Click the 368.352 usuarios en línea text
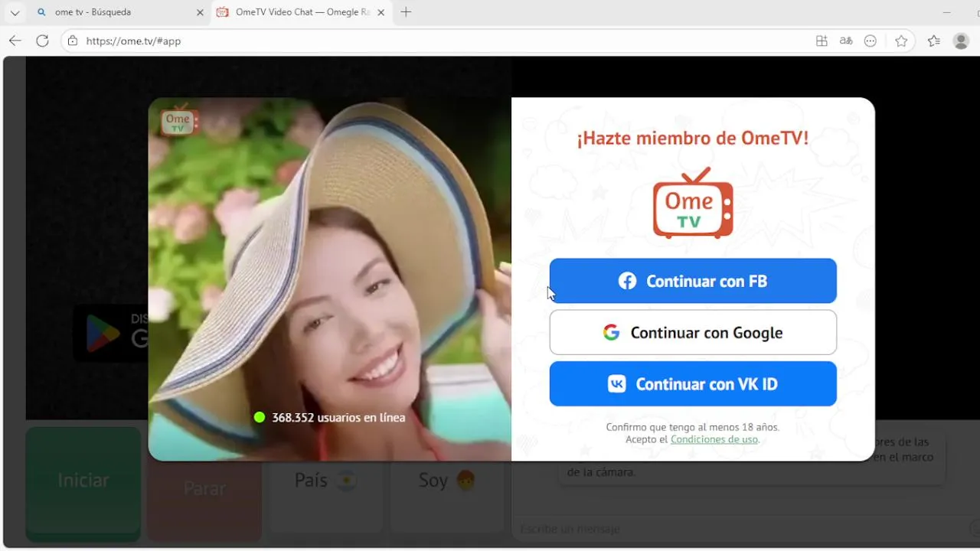The width and height of the screenshot is (980, 551). [x=338, y=417]
